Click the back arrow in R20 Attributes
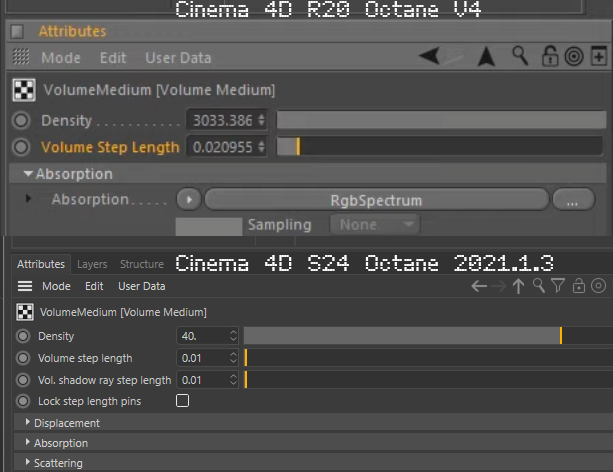613x472 pixels. pos(430,57)
